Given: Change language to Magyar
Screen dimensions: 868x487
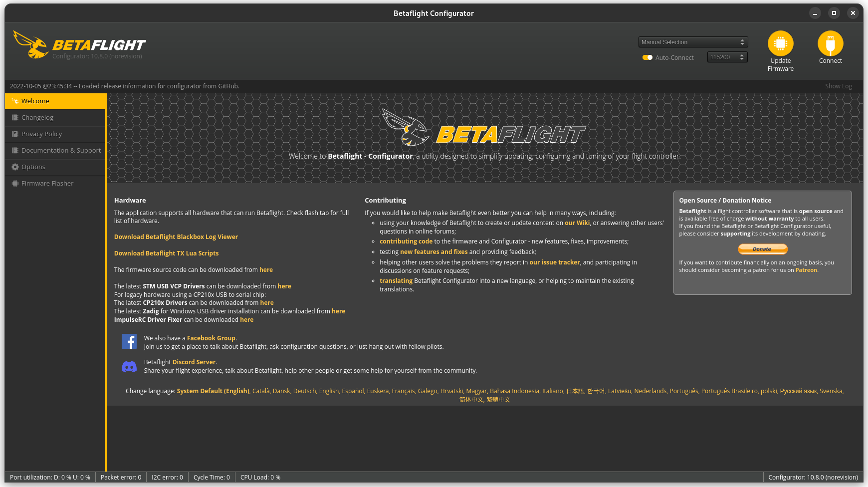Looking at the screenshot, I should pos(476,391).
